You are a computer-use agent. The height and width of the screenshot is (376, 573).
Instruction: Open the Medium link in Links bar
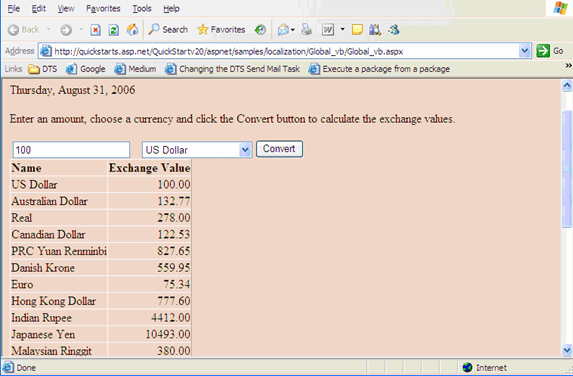point(135,69)
